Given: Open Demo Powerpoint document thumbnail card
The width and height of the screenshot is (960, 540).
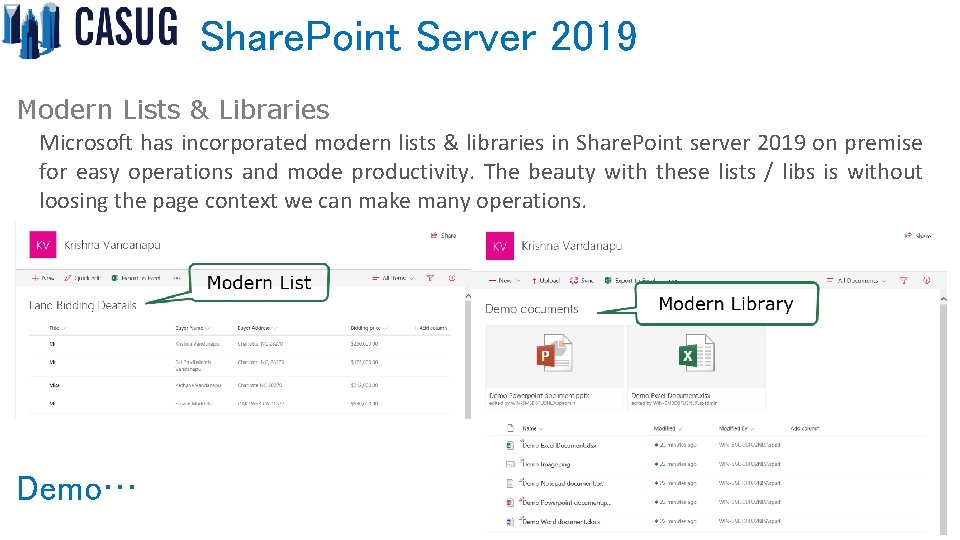Looking at the screenshot, I should [554, 366].
